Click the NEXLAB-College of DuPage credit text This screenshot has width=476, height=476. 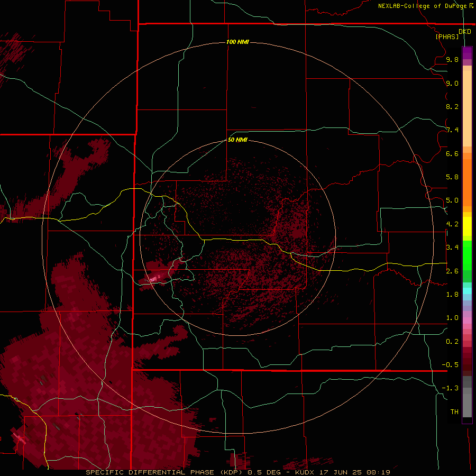coord(422,6)
